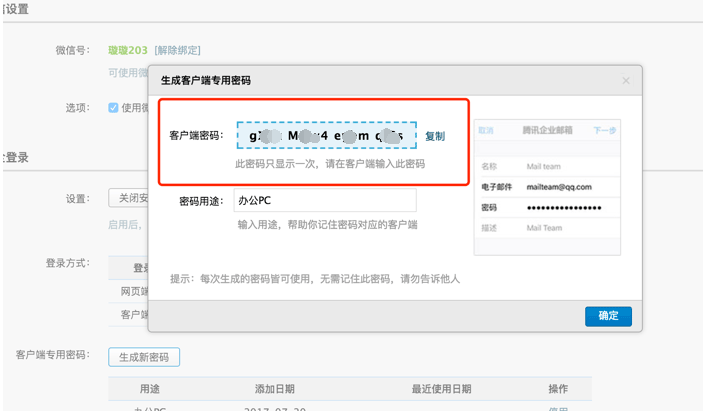Click 取消 in the mail preview image
This screenshot has height=417, width=705.
tap(486, 131)
